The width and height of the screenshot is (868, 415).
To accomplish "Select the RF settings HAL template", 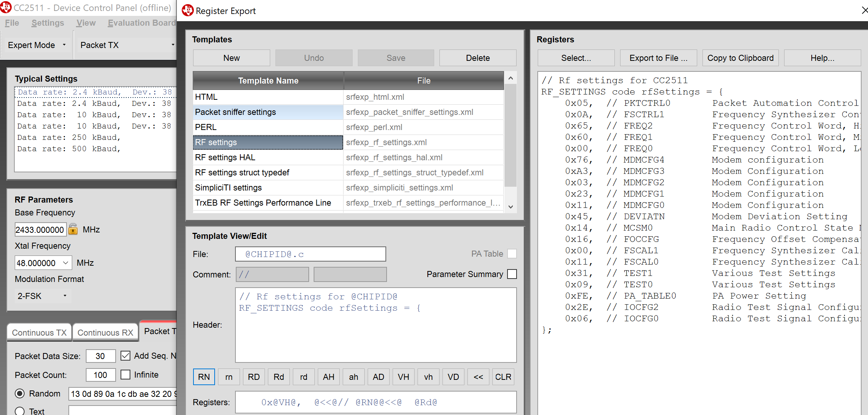I will 348,158.
